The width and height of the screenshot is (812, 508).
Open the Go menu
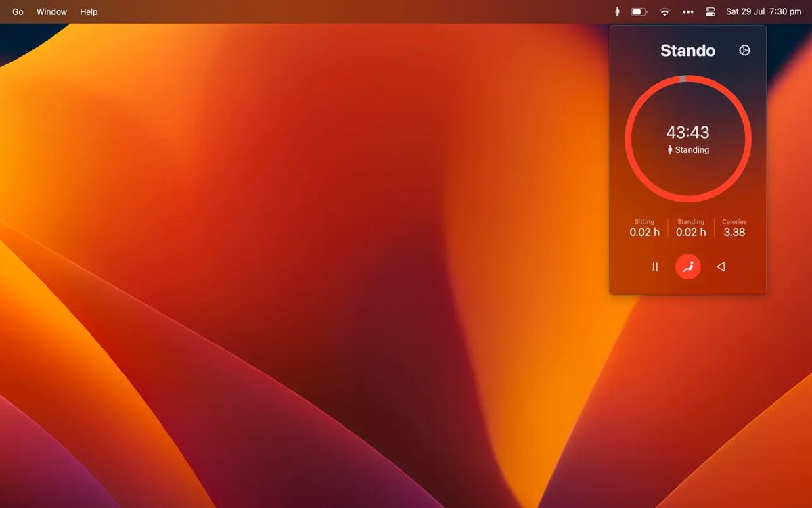click(18, 11)
